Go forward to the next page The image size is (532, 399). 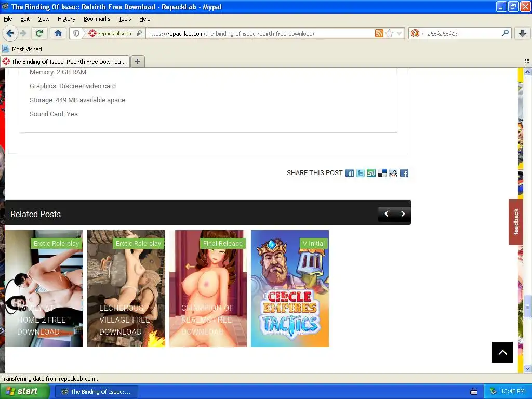[x=23, y=33]
